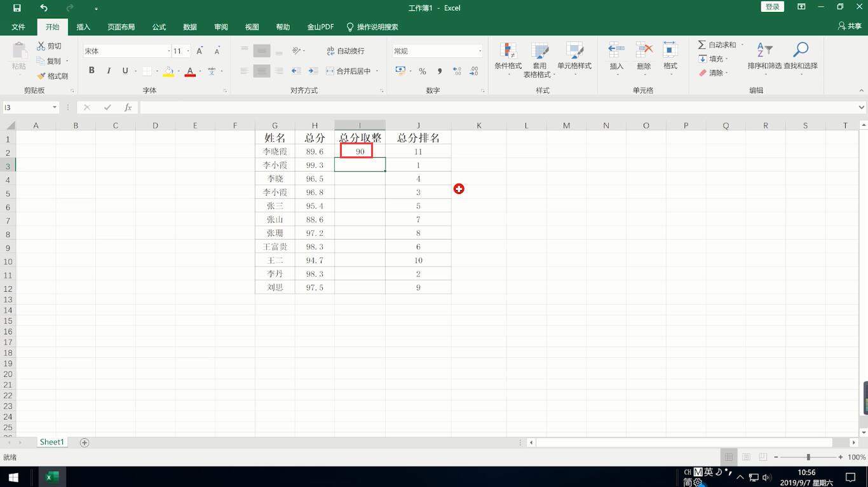Adjust the zoom slider handle

click(808, 457)
